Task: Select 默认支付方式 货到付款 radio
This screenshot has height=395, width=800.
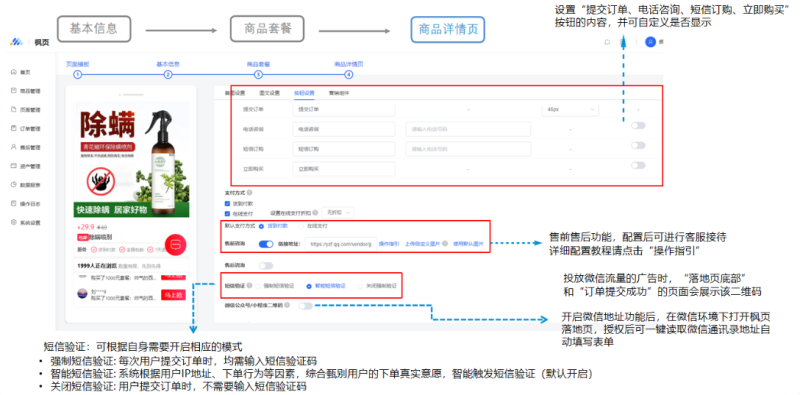Action: pos(262,226)
